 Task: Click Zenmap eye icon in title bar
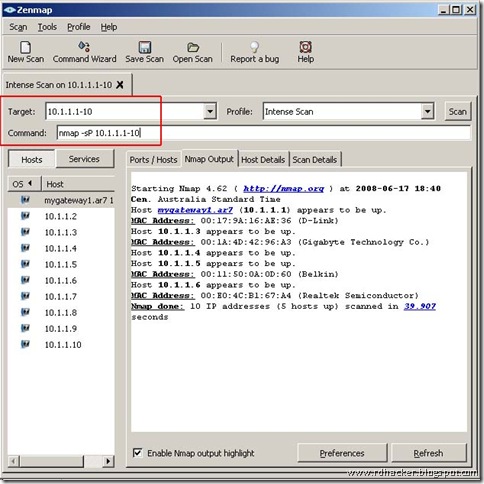click(x=10, y=10)
